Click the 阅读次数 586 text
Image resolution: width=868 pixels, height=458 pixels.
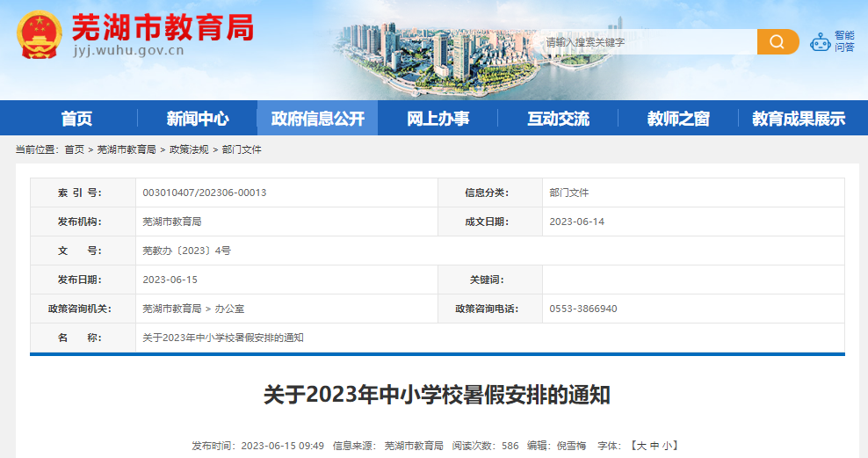486,446
